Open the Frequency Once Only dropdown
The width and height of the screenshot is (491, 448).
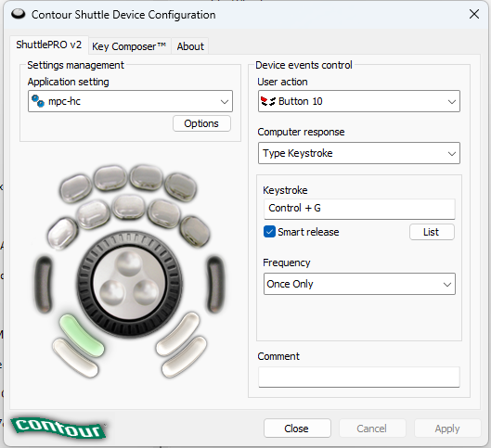pos(359,284)
